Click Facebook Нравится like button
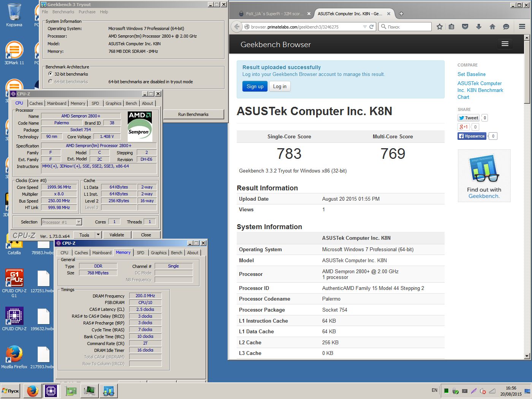Image resolution: width=532 pixels, height=399 pixels. click(472, 136)
